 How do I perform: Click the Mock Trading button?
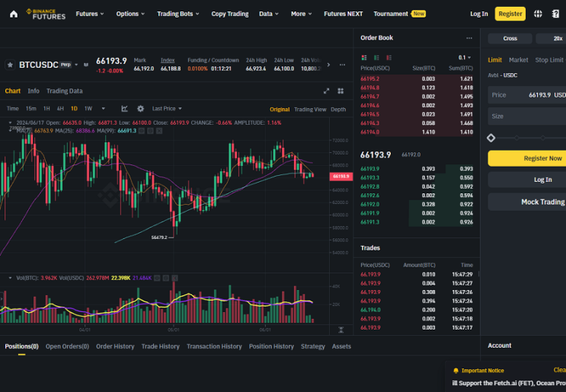(527, 202)
